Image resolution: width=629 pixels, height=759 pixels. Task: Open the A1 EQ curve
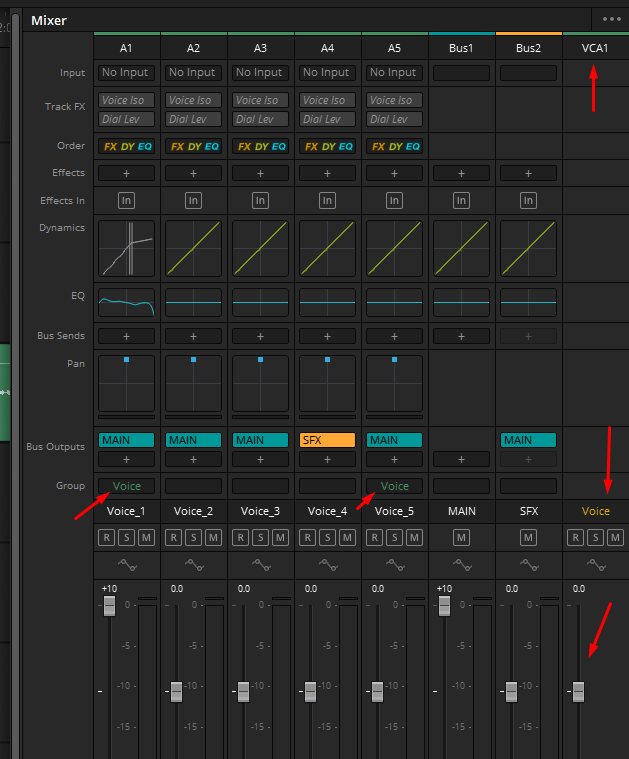pos(126,303)
